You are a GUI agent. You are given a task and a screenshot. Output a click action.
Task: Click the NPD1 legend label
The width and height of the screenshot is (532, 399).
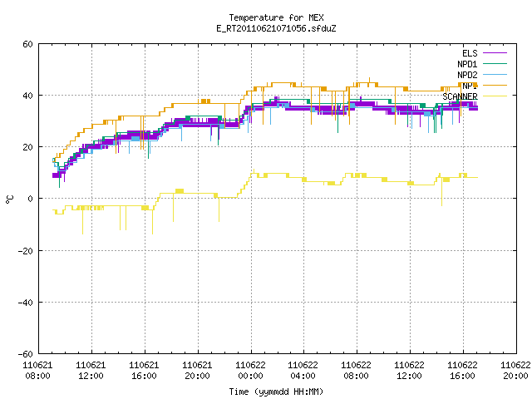click(467, 64)
